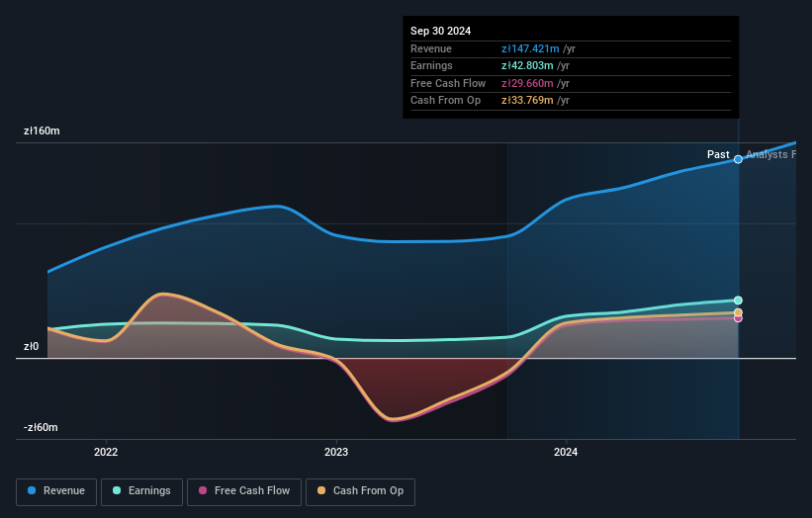Click the Earnings row label in tooltip

[x=431, y=65]
